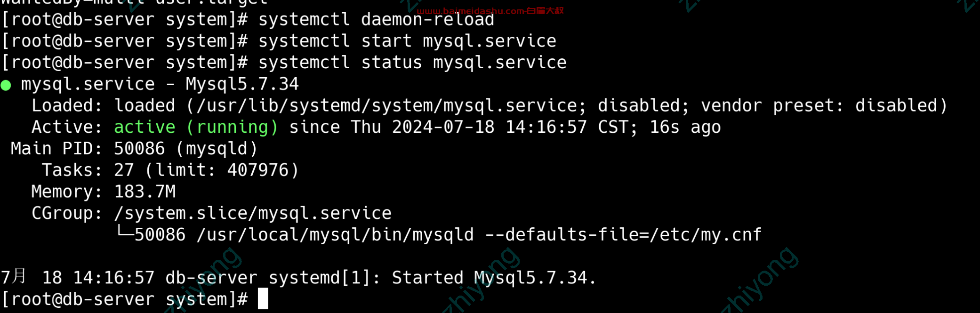The image size is (980, 313).
Task: Click the tree branch symbol before 50086
Action: tap(125, 231)
